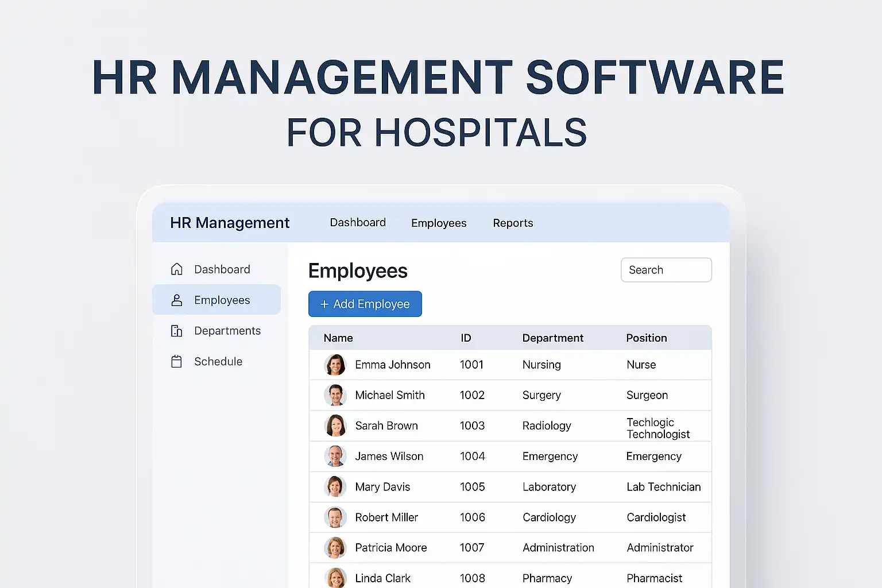Viewport: 882px width, 588px height.
Task: Click the Schedule calendar icon
Action: click(x=177, y=361)
